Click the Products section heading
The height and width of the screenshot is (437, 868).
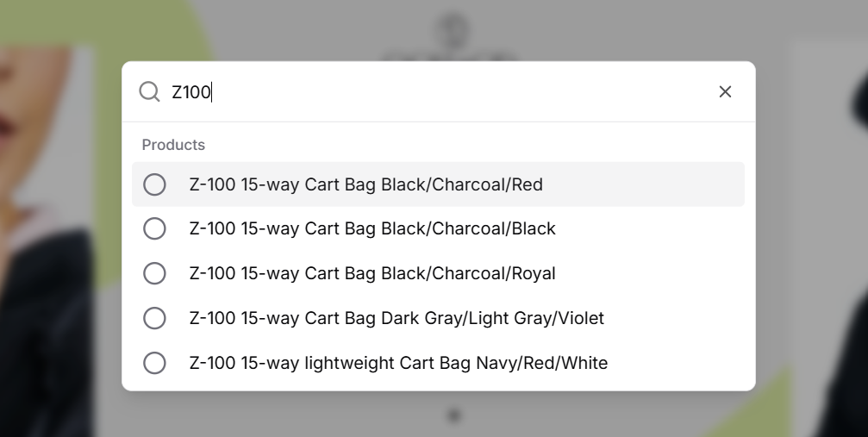(173, 145)
